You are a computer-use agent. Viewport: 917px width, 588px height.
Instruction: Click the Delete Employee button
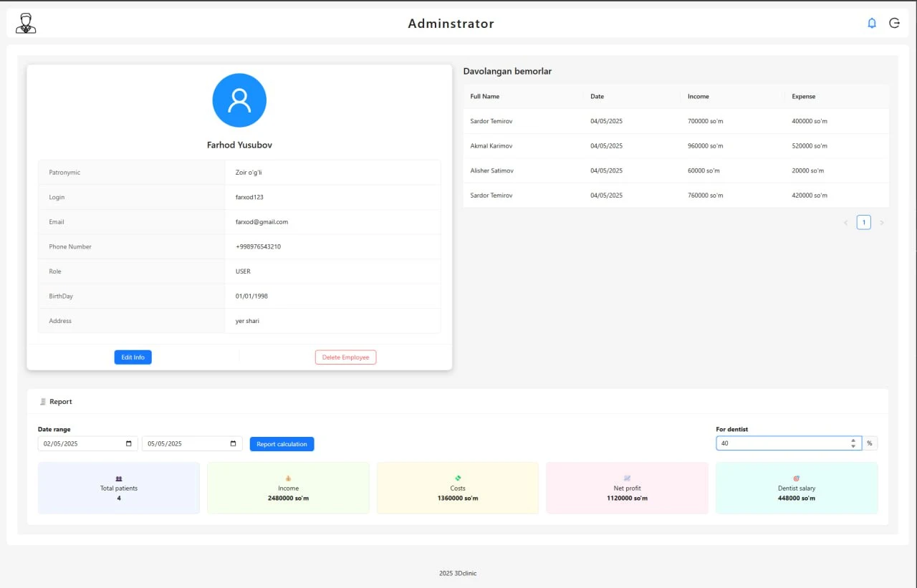click(x=345, y=357)
